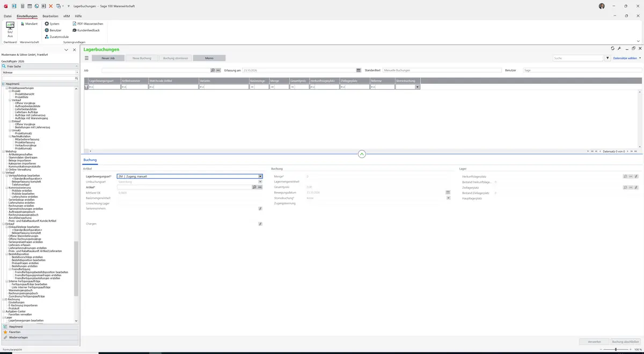Click the search lookup icon next to the Job field
The height and width of the screenshot is (354, 644).
[x=213, y=70]
